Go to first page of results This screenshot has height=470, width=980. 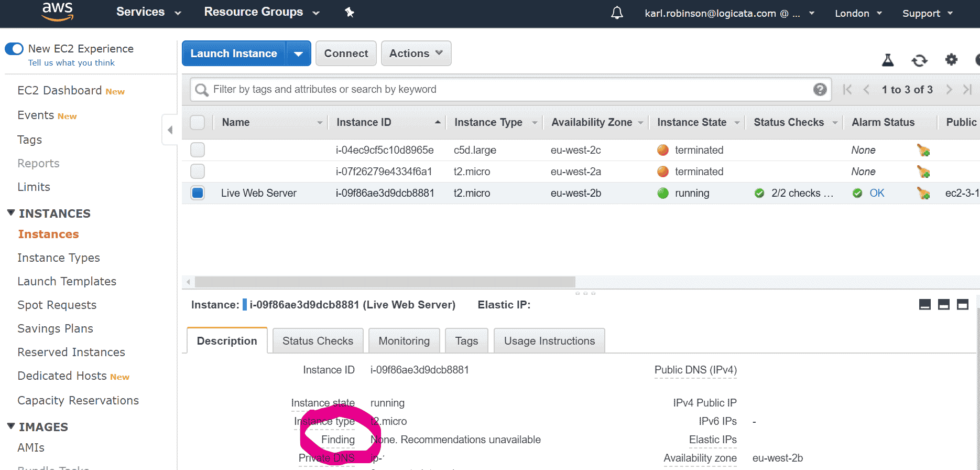coord(847,90)
